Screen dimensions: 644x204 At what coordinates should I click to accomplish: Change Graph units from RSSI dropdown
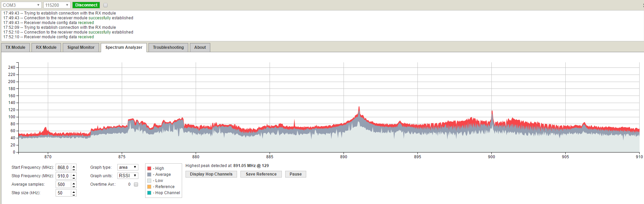click(x=128, y=176)
